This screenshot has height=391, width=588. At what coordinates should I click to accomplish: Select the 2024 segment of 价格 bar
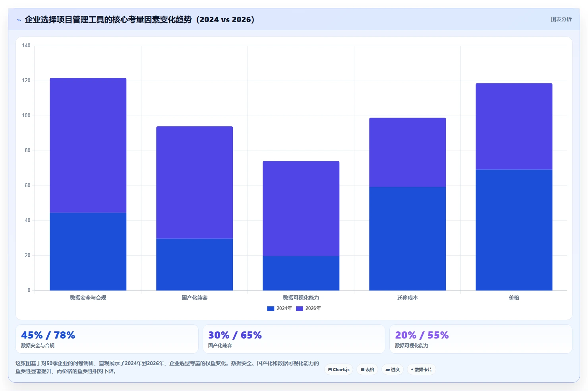pyautogui.click(x=514, y=230)
